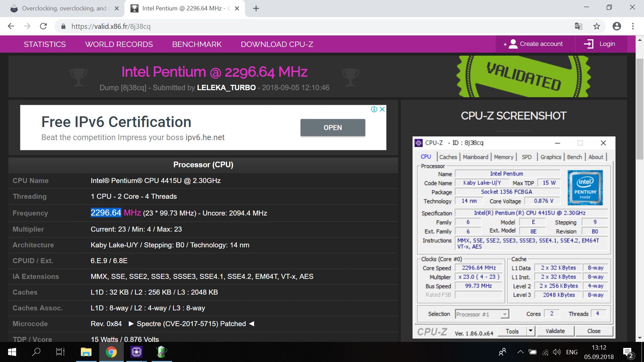
Task: Open the STATISTICS menu
Action: [45, 44]
